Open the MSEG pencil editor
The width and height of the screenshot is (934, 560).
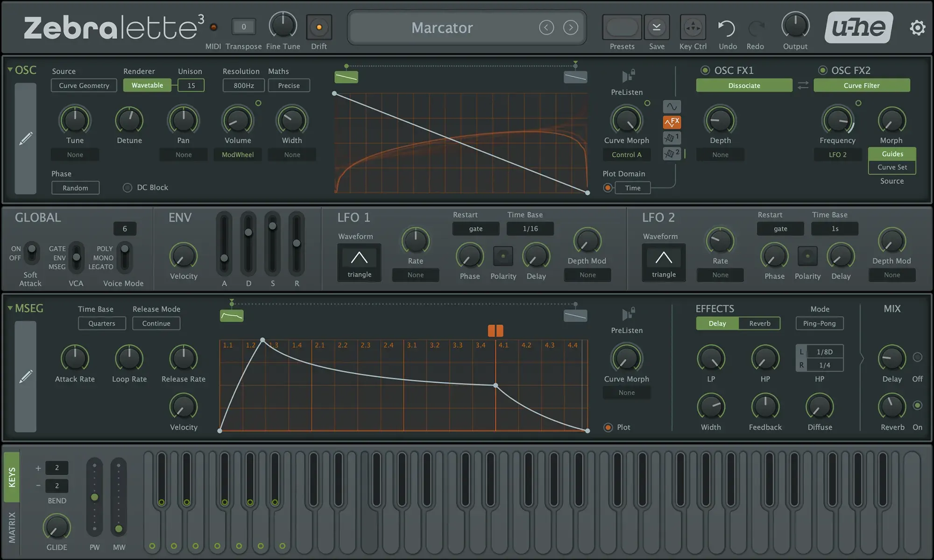pos(26,376)
